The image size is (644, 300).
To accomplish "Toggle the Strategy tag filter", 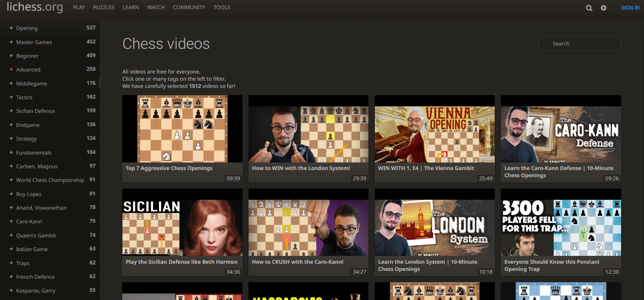I will pos(50,139).
